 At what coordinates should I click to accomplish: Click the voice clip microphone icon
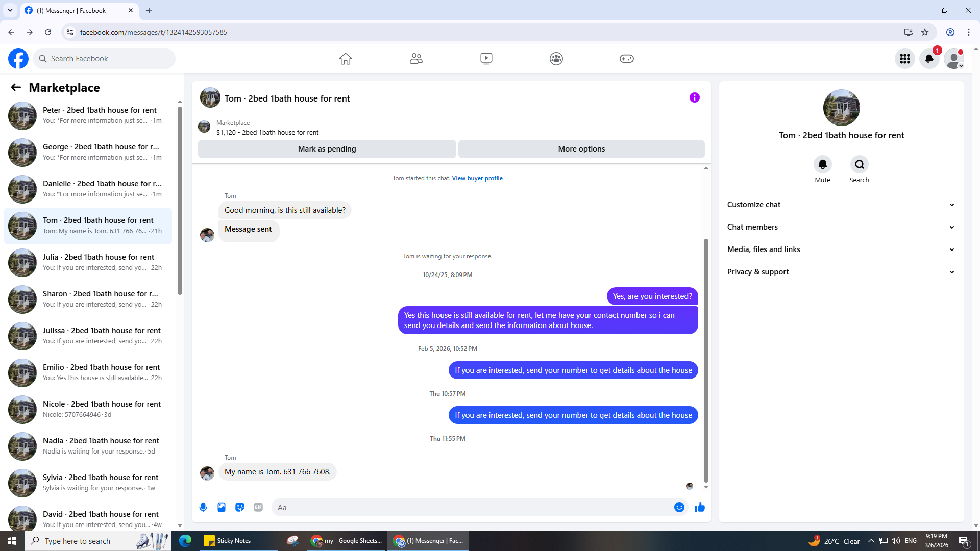[x=203, y=507]
